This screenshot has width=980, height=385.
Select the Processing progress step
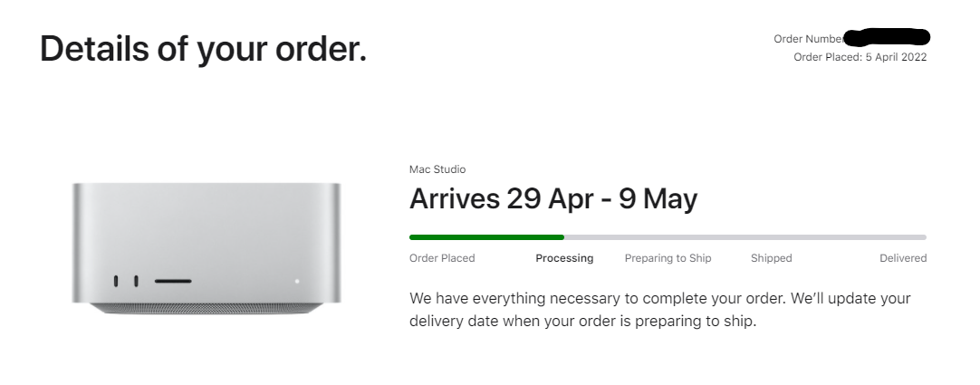click(x=564, y=258)
